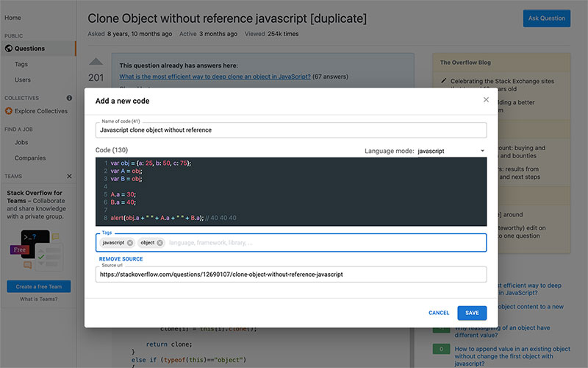Open Jobs in the sidebar
Viewport: 588px width, 368px height.
pyautogui.click(x=21, y=142)
